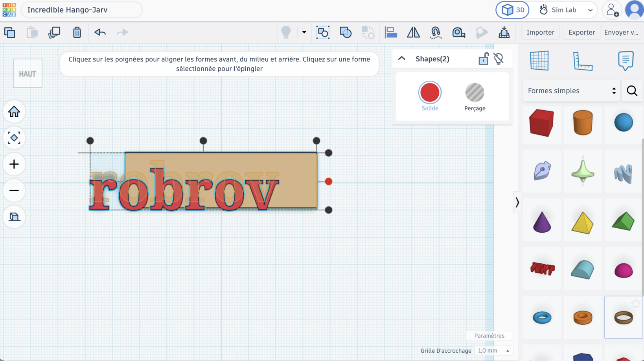Switch to 3D design view
The image size is (644, 361).
click(x=513, y=10)
